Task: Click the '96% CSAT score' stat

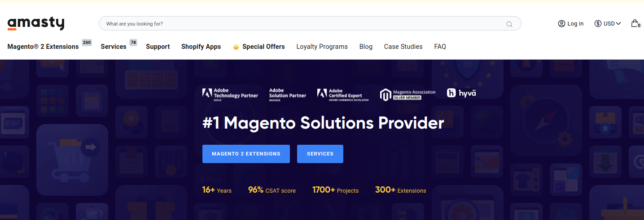Action: (x=272, y=190)
